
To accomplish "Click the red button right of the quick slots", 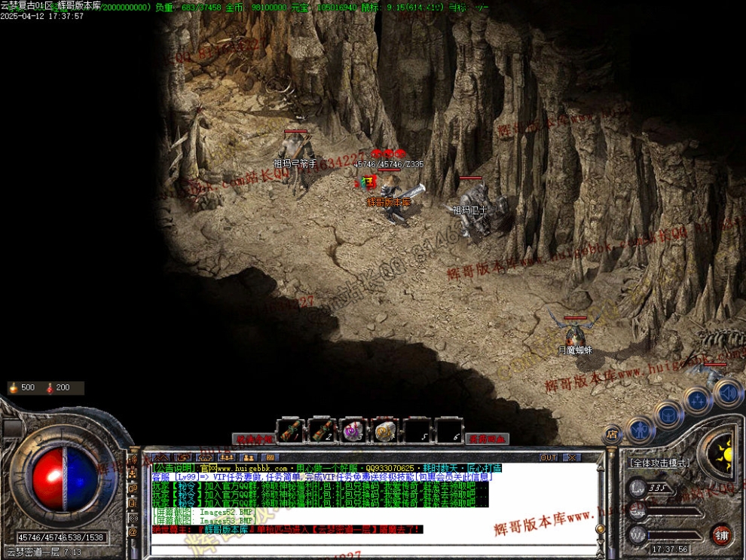I will tap(487, 439).
